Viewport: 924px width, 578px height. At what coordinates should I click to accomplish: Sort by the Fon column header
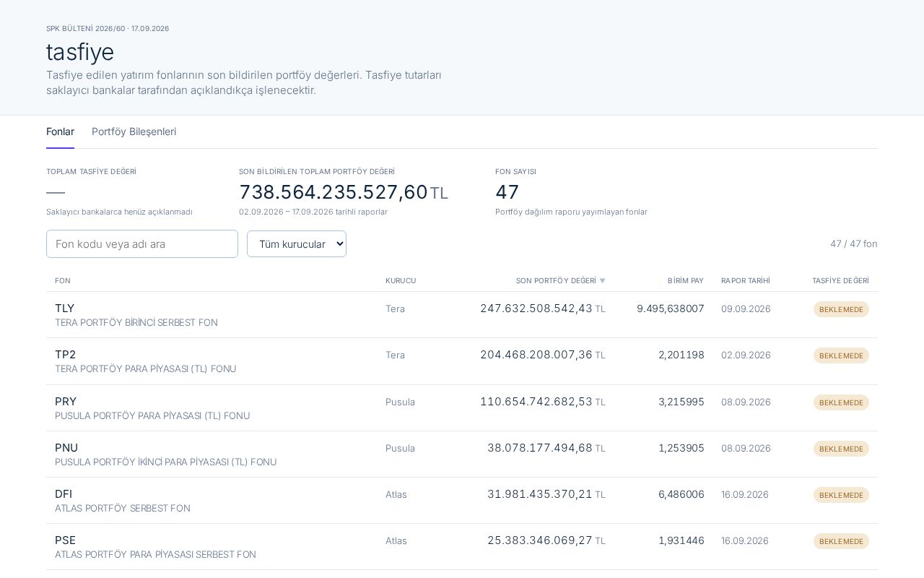point(63,280)
